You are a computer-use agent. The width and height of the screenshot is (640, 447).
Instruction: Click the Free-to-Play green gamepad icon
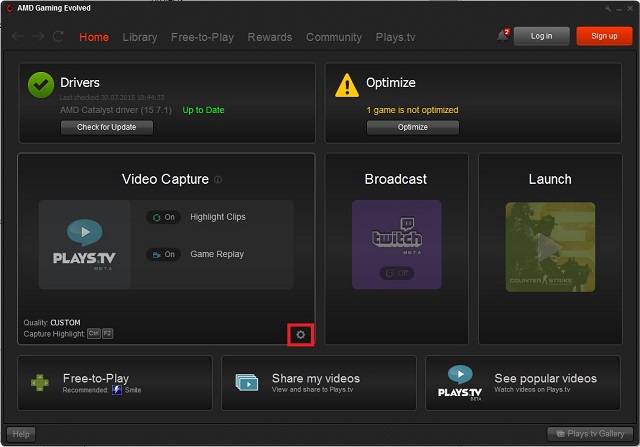point(40,383)
